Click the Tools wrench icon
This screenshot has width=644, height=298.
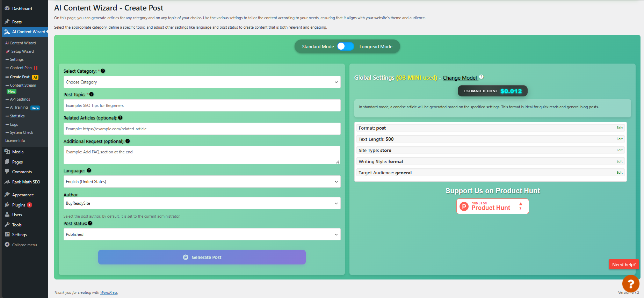[x=7, y=225]
